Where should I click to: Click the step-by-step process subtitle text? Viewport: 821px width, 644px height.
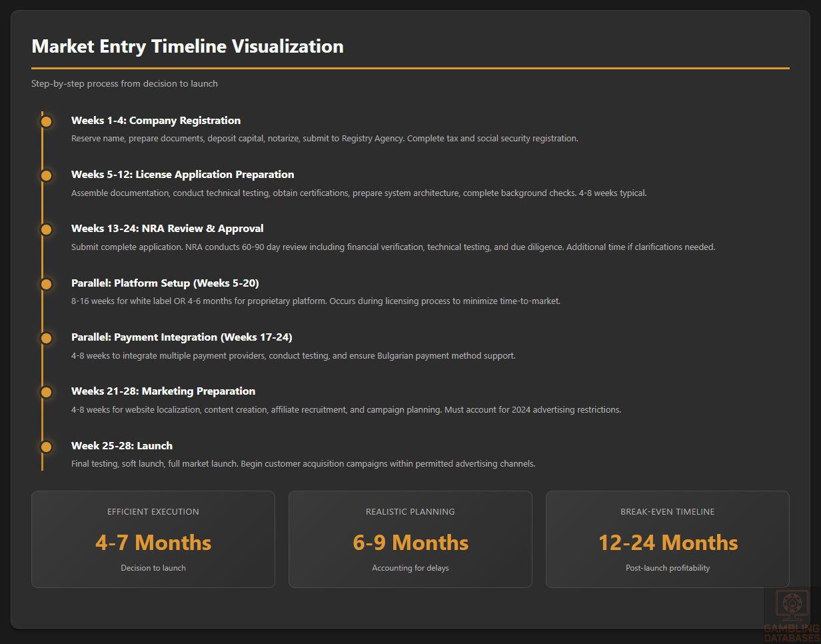[x=125, y=83]
